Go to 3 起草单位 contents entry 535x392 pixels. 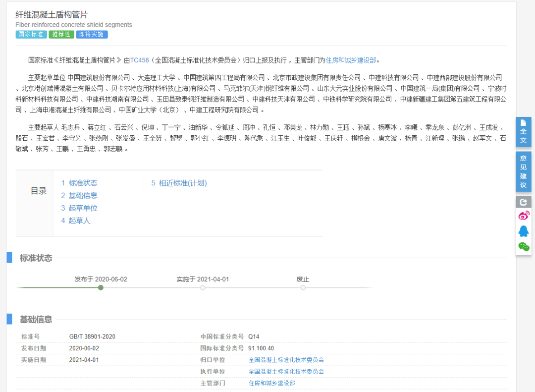(79, 208)
